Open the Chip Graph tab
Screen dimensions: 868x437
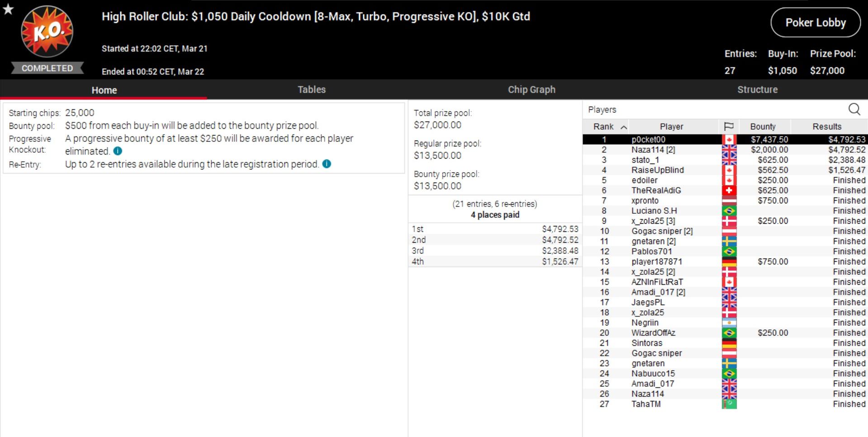(x=531, y=89)
